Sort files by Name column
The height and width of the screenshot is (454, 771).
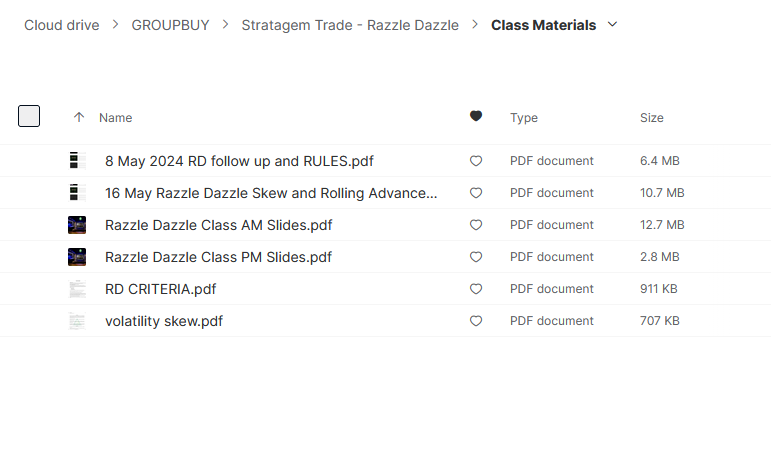[x=116, y=118]
